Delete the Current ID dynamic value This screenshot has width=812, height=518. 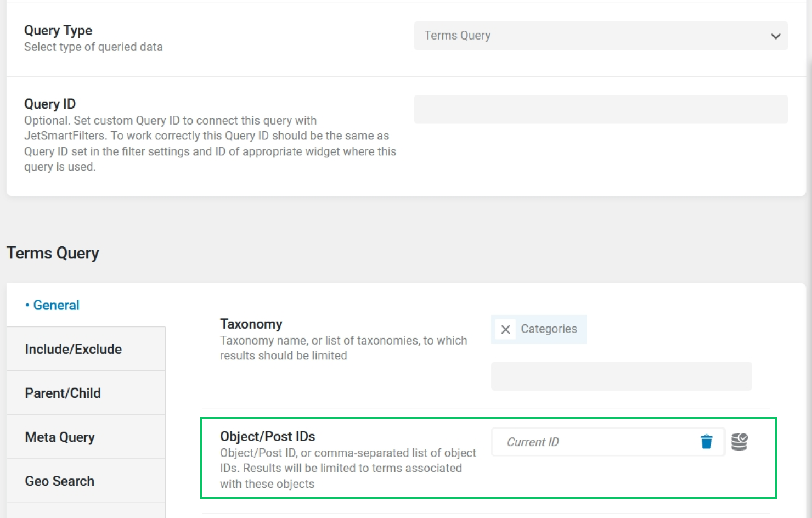(x=706, y=442)
